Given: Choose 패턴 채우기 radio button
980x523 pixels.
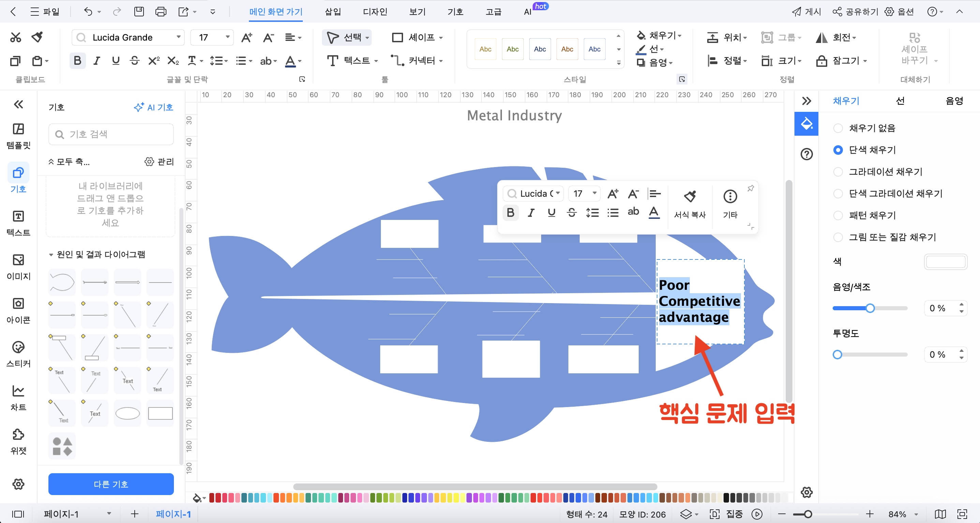Looking at the screenshot, I should (838, 216).
